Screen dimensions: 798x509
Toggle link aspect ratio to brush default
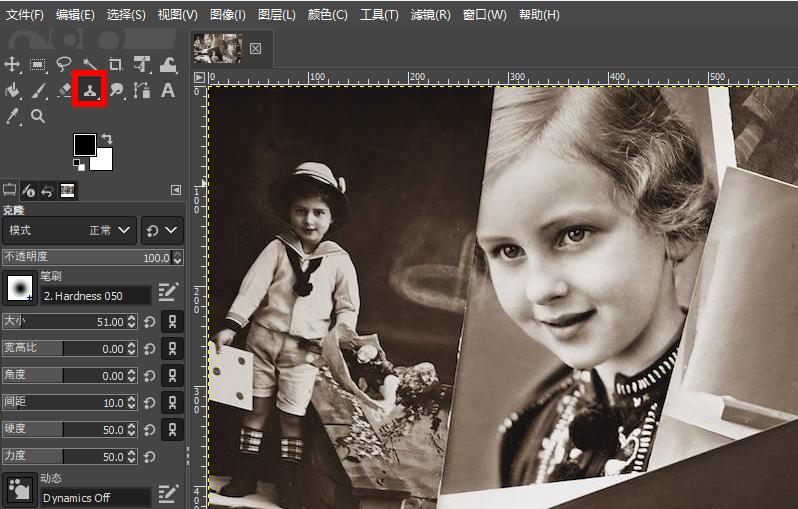click(x=173, y=349)
